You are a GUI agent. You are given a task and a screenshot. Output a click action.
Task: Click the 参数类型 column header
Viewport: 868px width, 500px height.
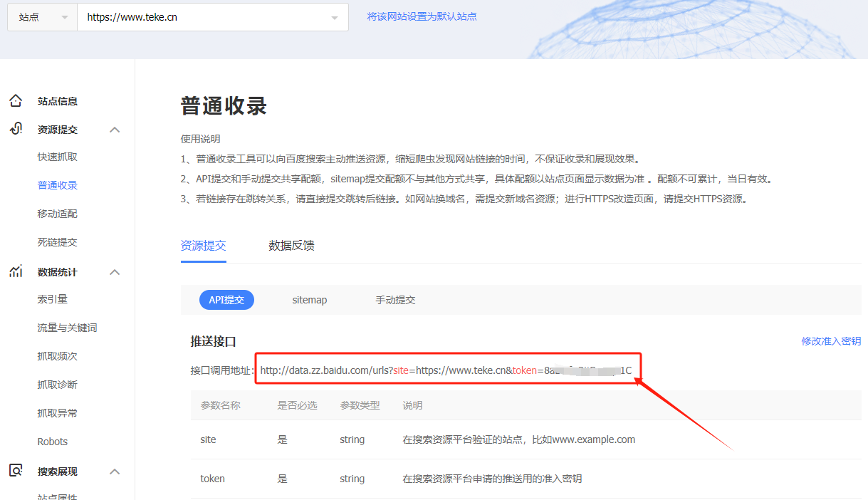click(x=360, y=405)
